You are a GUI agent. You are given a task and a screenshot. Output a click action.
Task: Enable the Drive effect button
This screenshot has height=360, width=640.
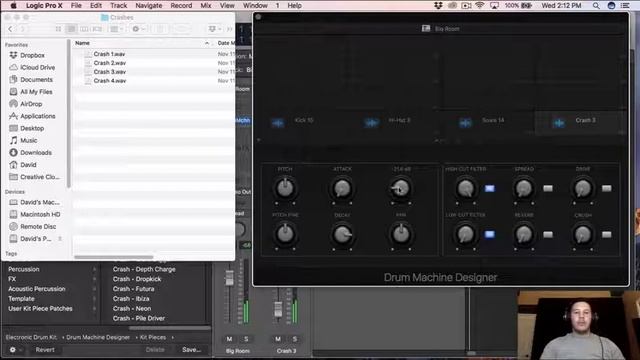coord(607,188)
